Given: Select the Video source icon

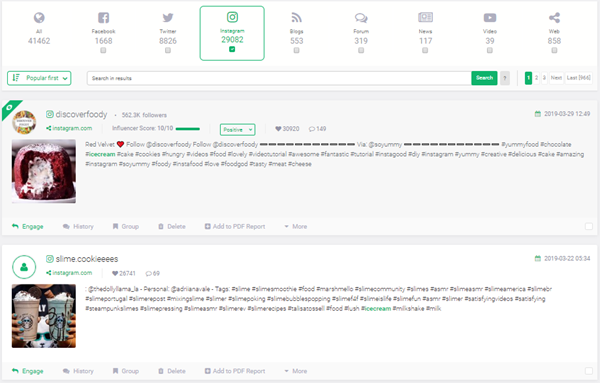Looking at the screenshot, I should click(x=490, y=18).
